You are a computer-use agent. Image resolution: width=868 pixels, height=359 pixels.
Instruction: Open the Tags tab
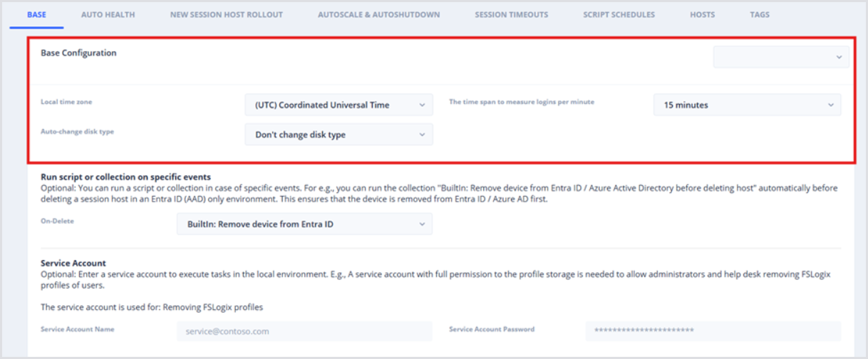click(759, 14)
